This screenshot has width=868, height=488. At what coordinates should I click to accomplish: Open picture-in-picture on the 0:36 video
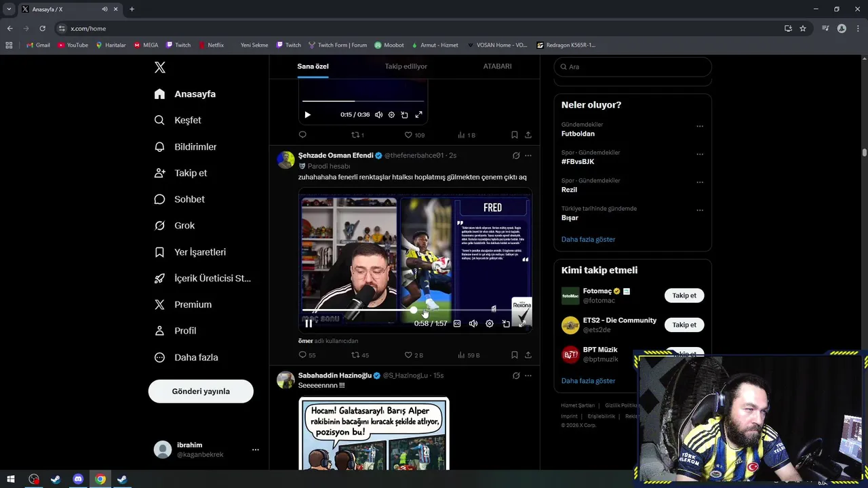point(404,115)
